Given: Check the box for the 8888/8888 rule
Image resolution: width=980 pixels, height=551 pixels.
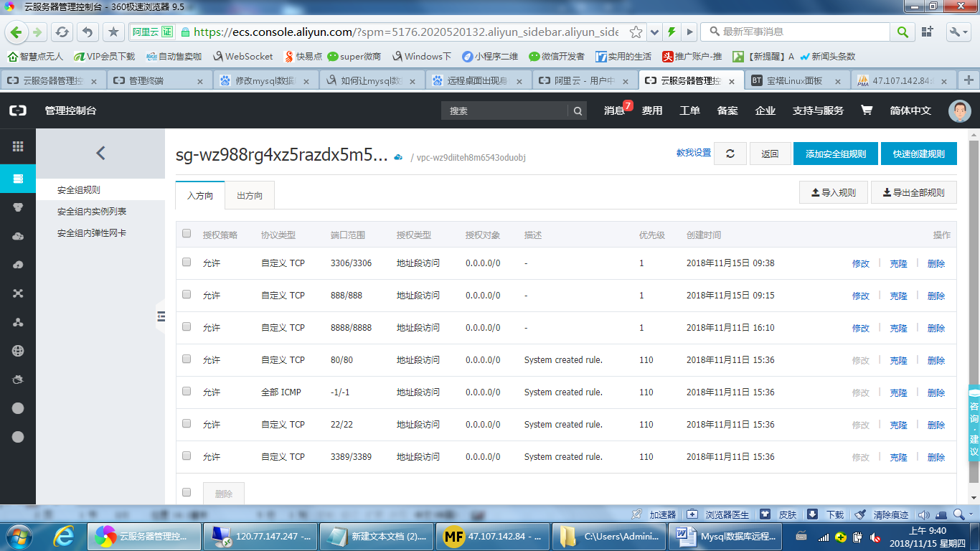Looking at the screenshot, I should tap(187, 326).
